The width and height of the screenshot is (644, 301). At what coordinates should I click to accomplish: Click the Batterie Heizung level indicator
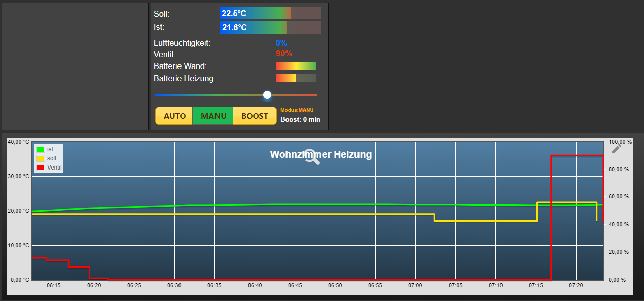[296, 78]
